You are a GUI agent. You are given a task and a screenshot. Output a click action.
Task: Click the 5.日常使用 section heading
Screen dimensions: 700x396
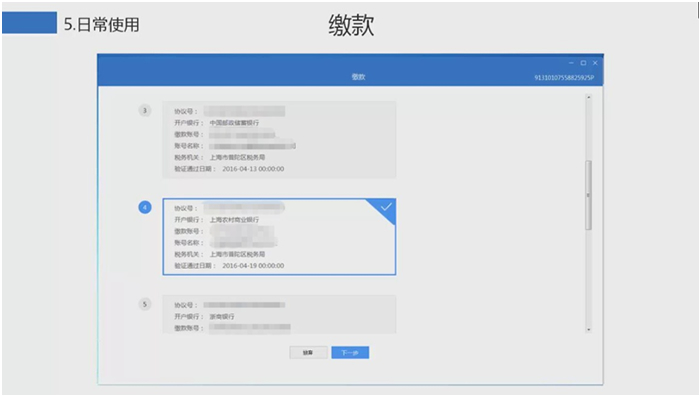click(102, 25)
